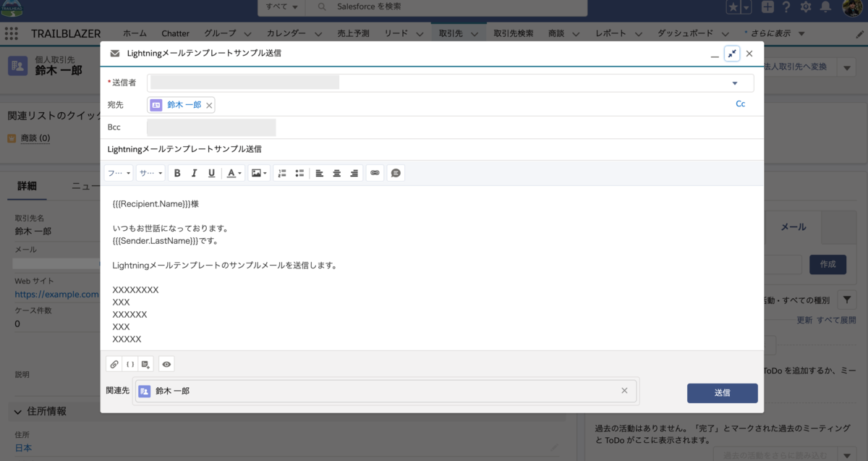Open the font size dropdown

[151, 173]
